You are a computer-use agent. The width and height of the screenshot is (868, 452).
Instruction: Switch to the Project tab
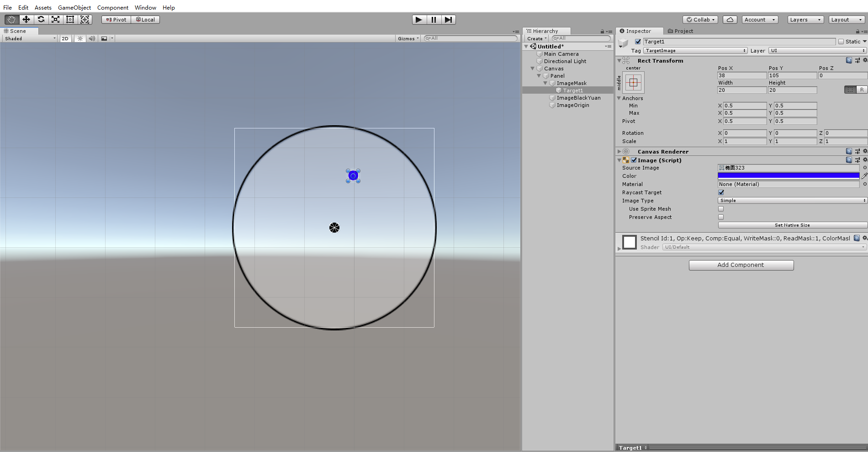click(x=680, y=31)
